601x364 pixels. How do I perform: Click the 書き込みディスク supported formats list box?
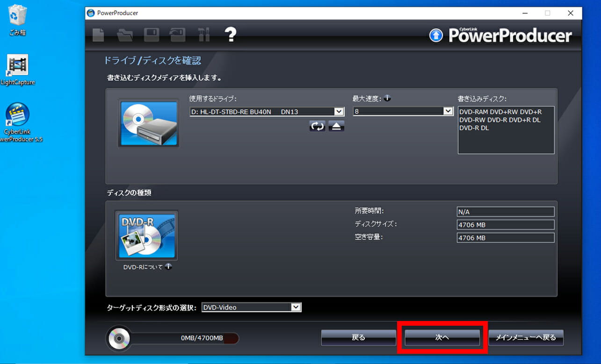506,130
